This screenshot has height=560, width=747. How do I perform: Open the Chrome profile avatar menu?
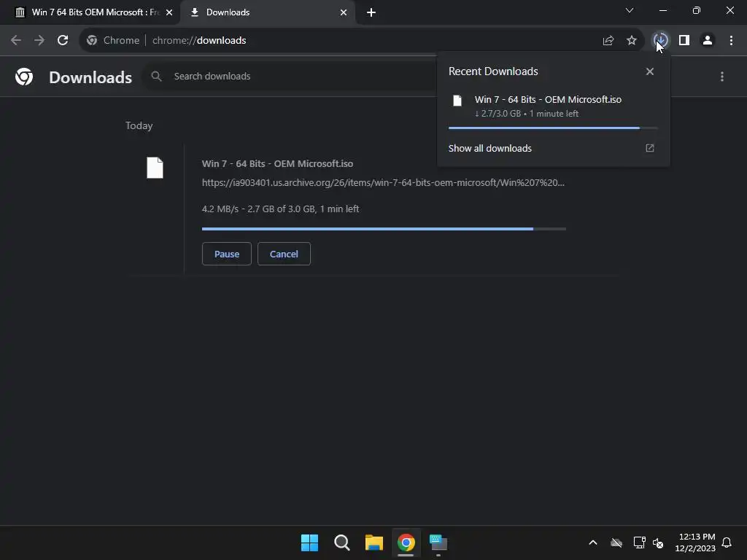[708, 41]
